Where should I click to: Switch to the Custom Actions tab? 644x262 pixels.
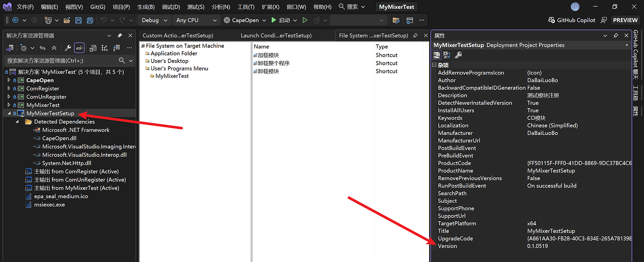click(177, 35)
